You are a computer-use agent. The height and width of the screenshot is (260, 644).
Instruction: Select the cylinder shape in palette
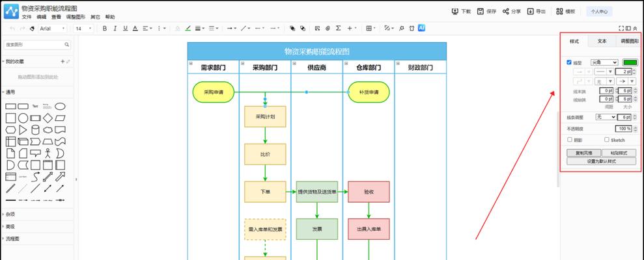coord(35,130)
